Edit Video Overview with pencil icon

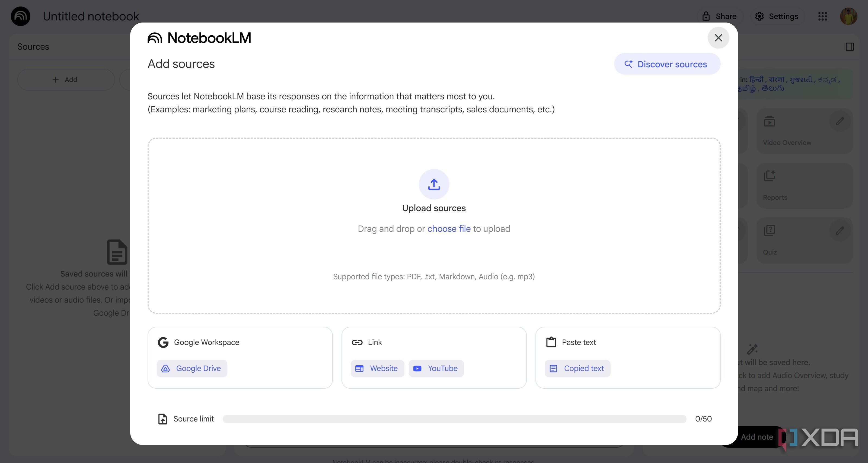point(840,121)
